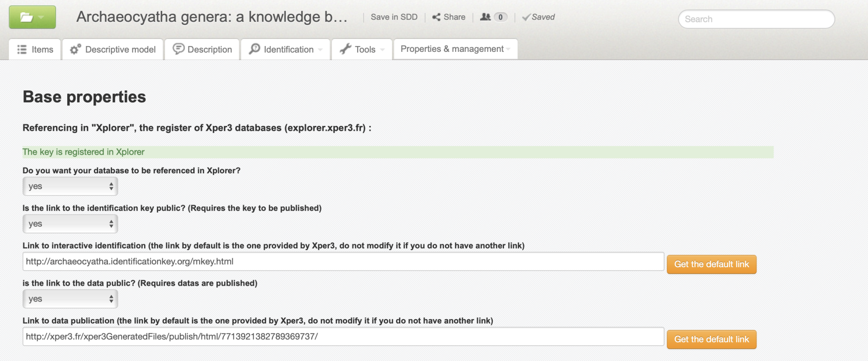Click Save in SDD link
The width and height of the screenshot is (868, 361).
pyautogui.click(x=394, y=17)
